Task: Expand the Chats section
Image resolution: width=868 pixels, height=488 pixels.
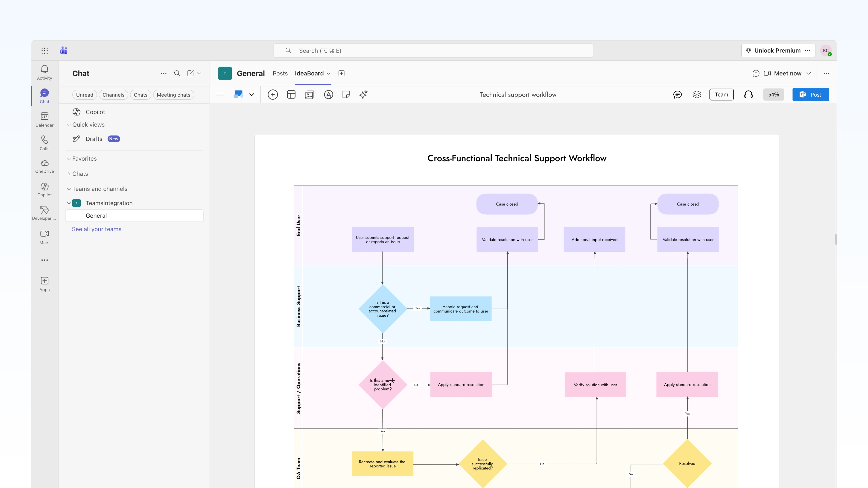Action: pos(69,174)
